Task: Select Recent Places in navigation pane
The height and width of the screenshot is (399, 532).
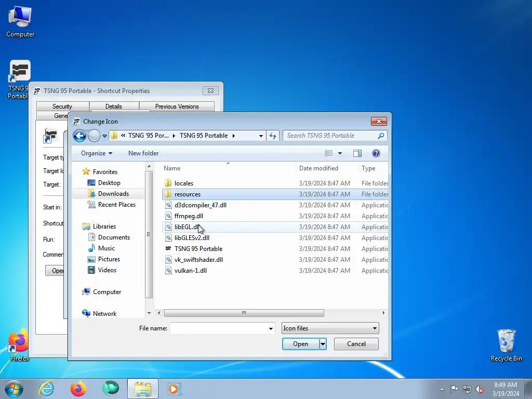Action: (x=117, y=205)
